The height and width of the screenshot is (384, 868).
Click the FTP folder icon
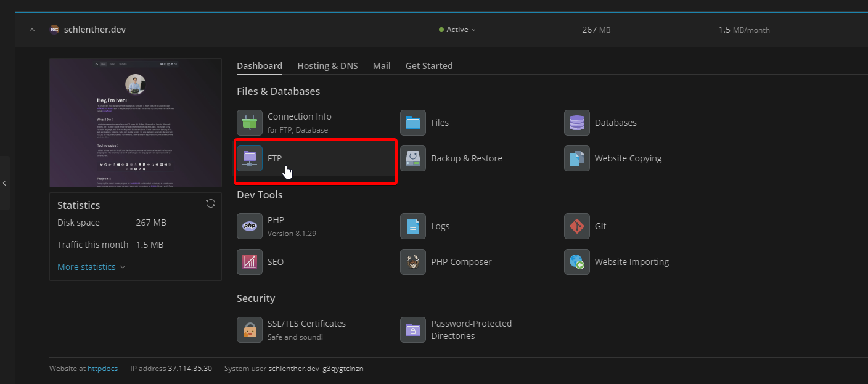point(250,158)
